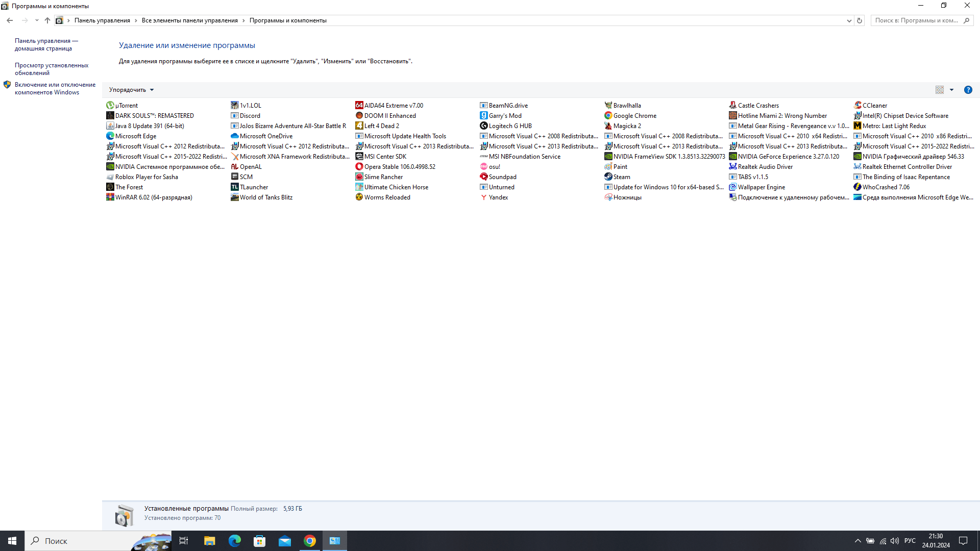Go back with the Back arrow

click(10, 20)
